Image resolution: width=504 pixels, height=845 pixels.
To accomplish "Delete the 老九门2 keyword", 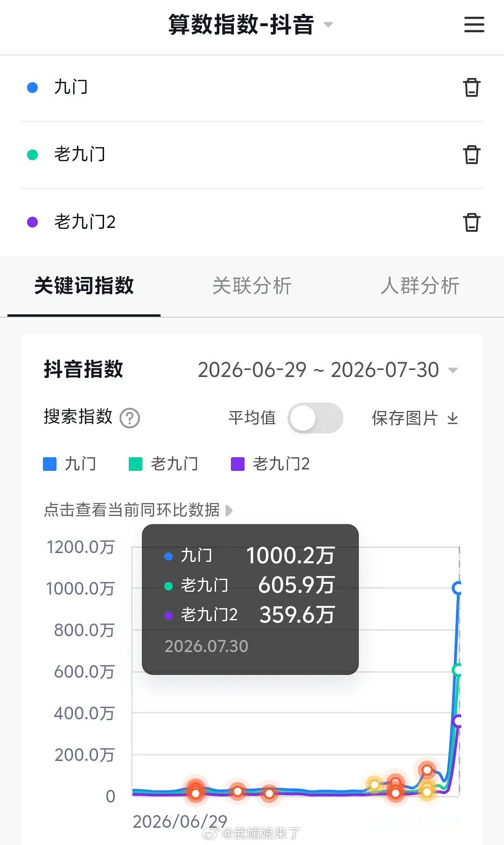I will point(471,222).
